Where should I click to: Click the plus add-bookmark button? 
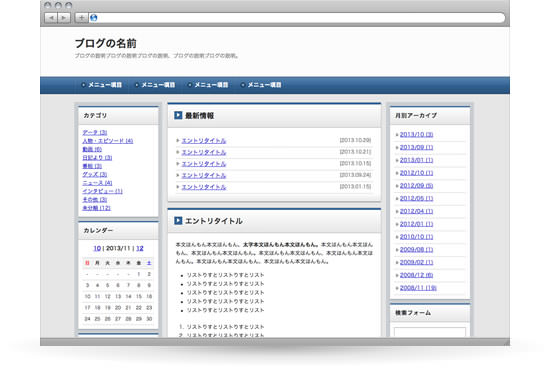click(x=81, y=18)
